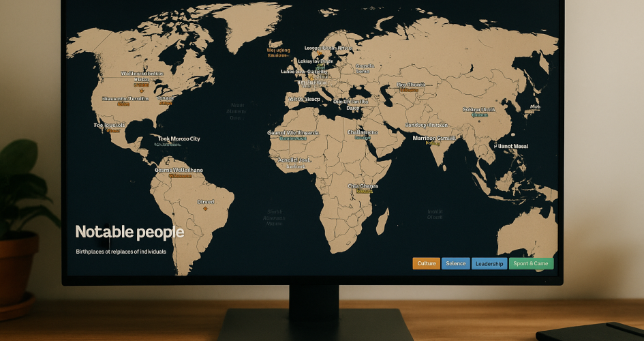
Task: Click the orange diamond marker in Brazil
Action: tap(204, 209)
